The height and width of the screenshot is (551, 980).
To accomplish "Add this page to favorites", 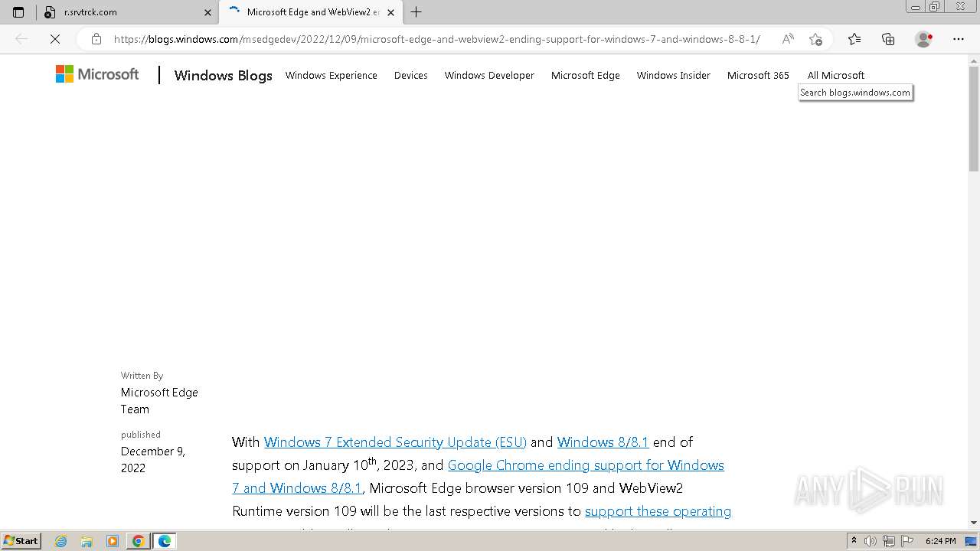I will click(x=815, y=39).
